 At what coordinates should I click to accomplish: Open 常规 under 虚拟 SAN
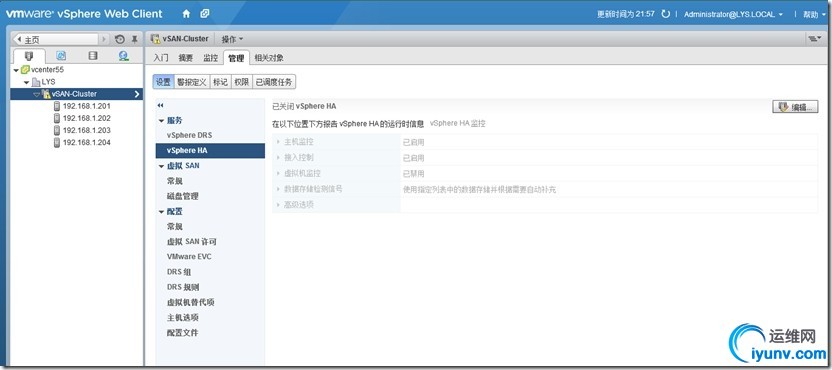click(175, 181)
